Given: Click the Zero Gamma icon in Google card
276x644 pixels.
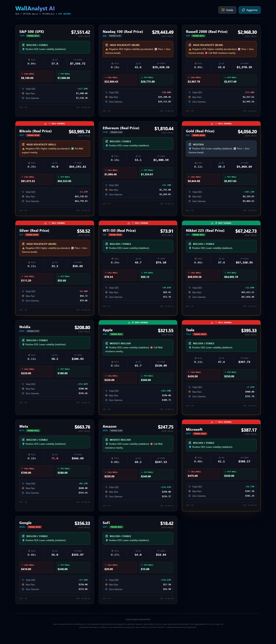Looking at the screenshot, I should [x=23, y=589].
